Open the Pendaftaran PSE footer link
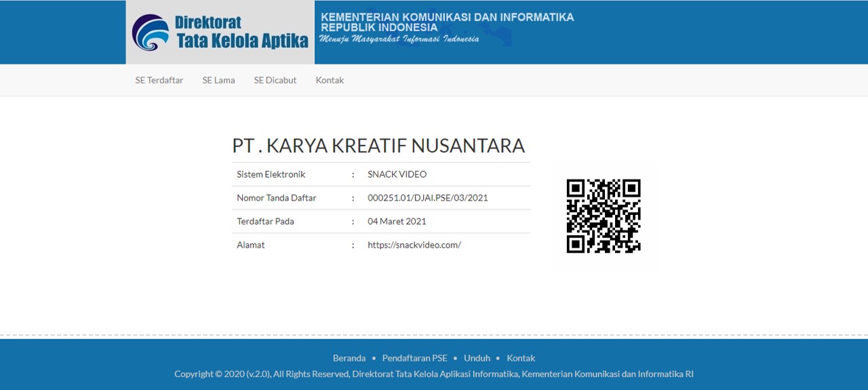This screenshot has height=390, width=868. 415,358
